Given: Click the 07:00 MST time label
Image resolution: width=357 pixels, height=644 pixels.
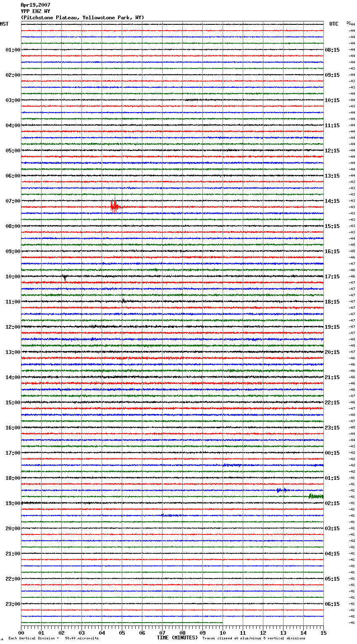Looking at the screenshot, I should point(13,201).
